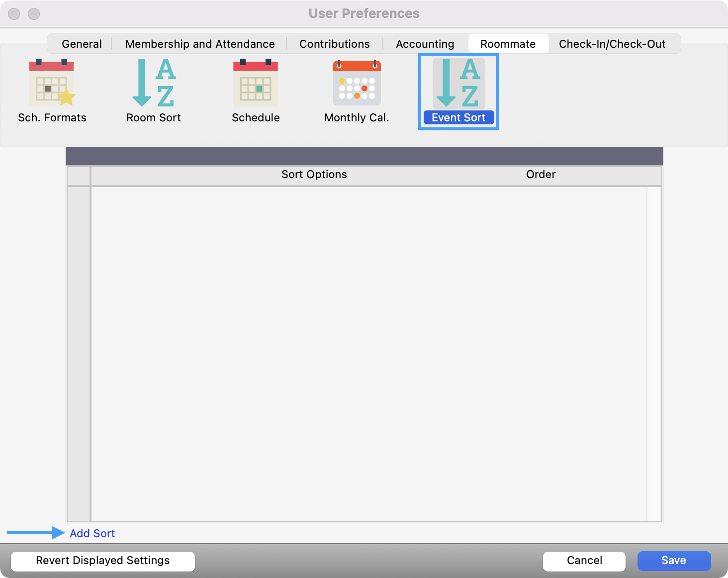Save the user preferences
Viewport: 728px width, 578px height.
(673, 561)
